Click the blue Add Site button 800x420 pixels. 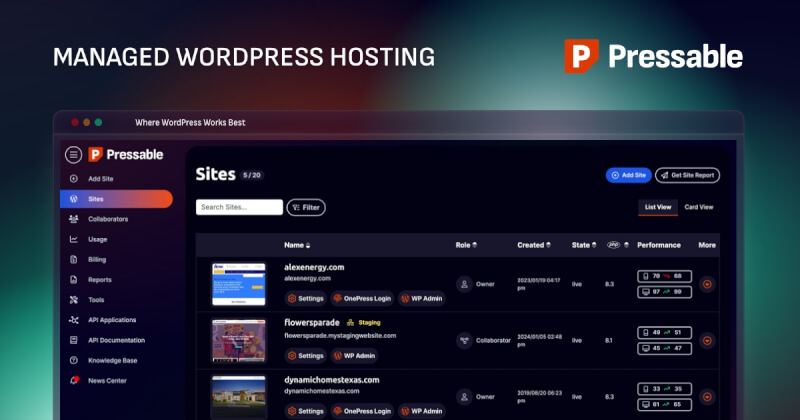629,175
